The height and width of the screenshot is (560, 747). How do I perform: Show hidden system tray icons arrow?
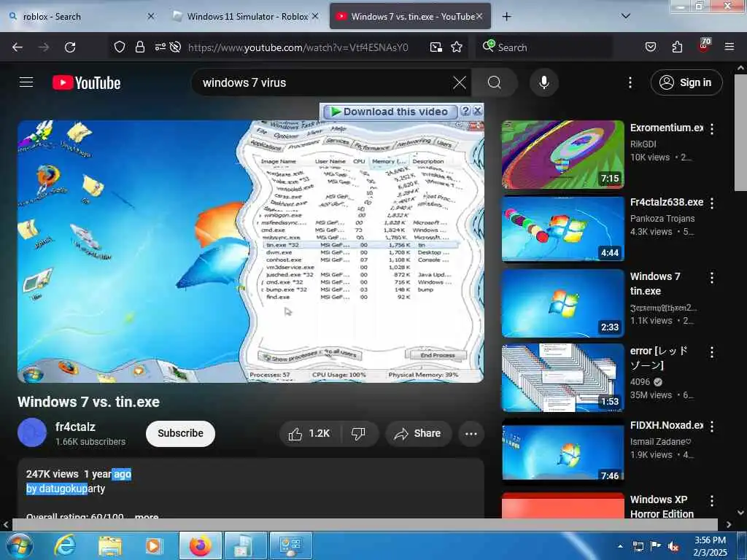[x=620, y=546]
